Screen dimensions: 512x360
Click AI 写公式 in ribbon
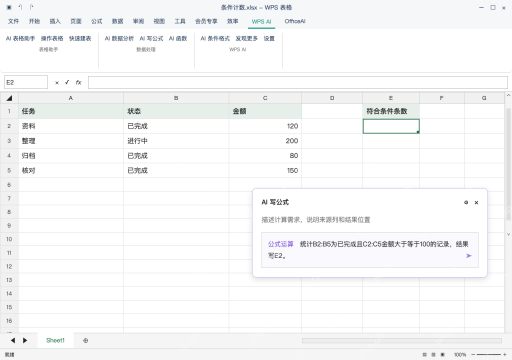click(151, 39)
